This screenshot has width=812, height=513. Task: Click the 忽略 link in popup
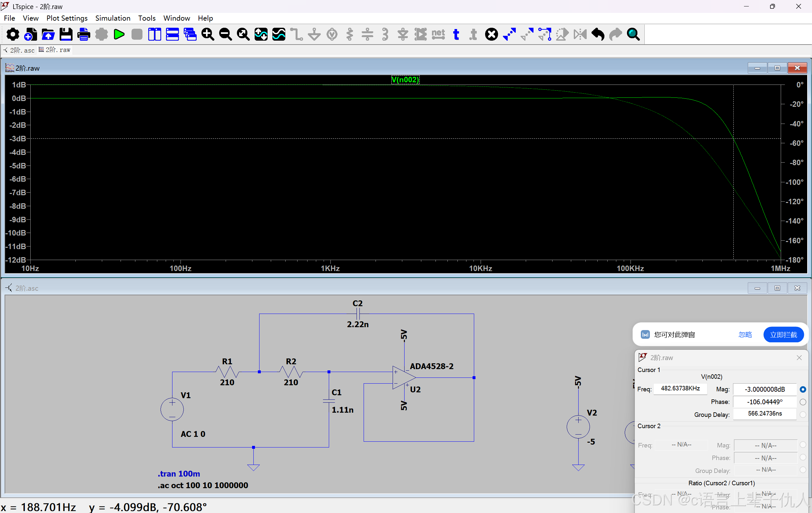click(745, 335)
